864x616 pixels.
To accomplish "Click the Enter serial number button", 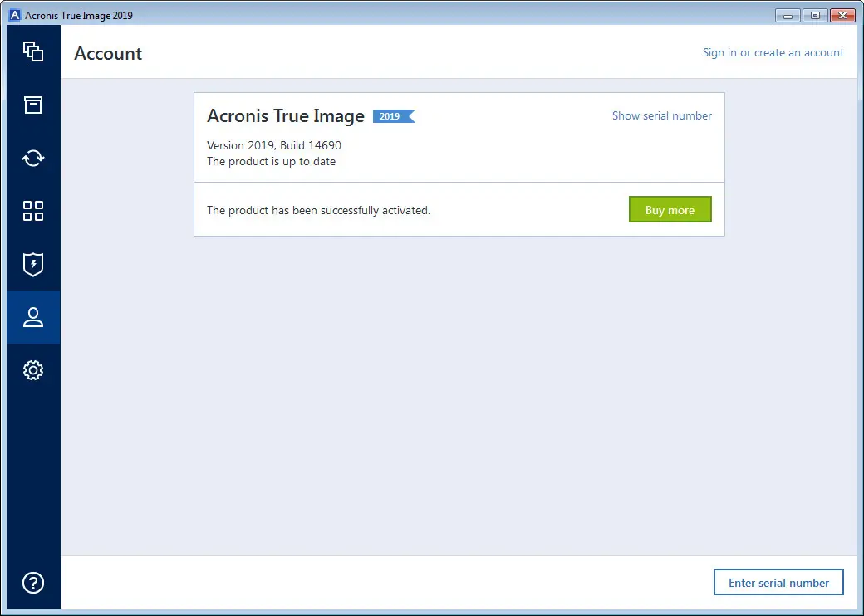I will pyautogui.click(x=778, y=583).
